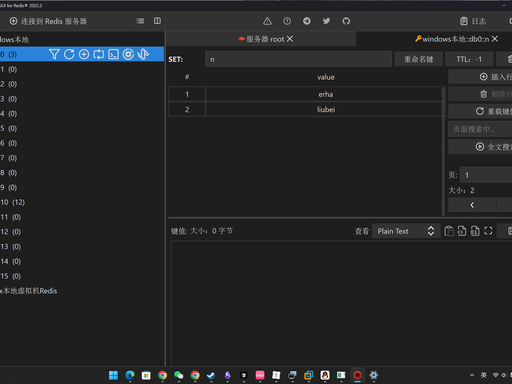Open WeChat from the taskbar
The image size is (512, 384).
[179, 375]
